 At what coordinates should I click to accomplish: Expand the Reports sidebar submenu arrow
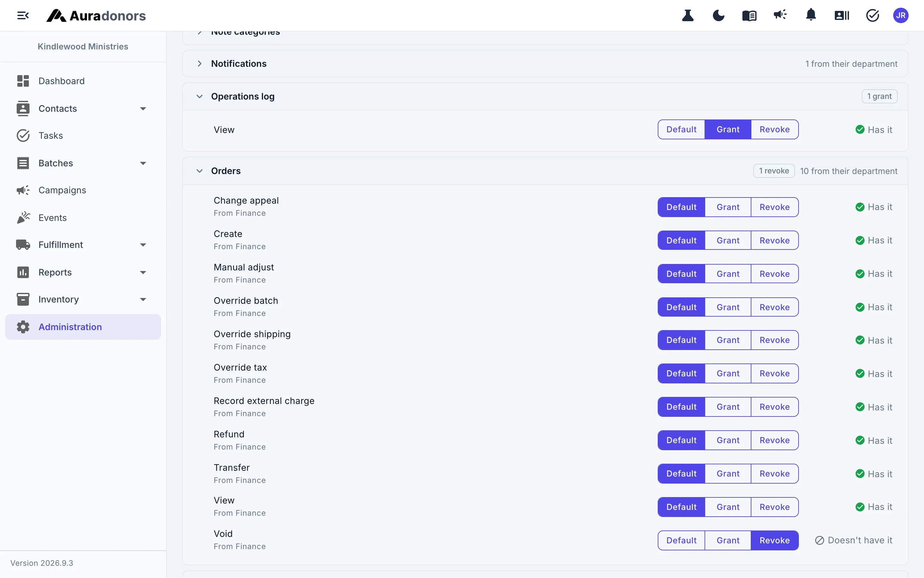pos(143,273)
